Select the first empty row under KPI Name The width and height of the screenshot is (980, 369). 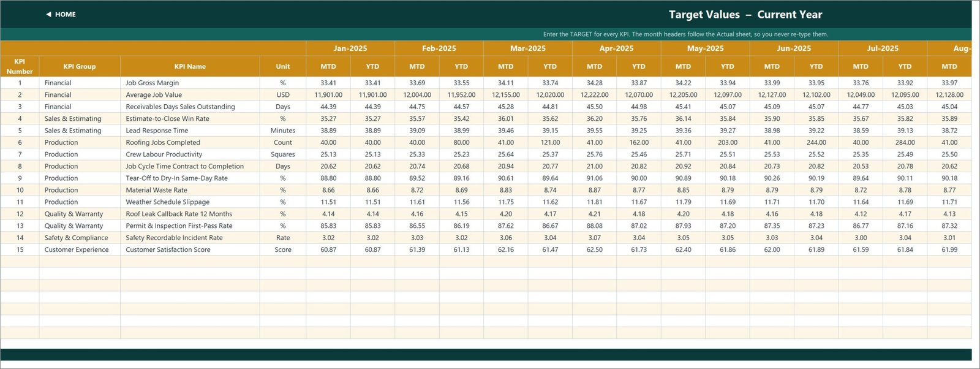[x=190, y=262]
